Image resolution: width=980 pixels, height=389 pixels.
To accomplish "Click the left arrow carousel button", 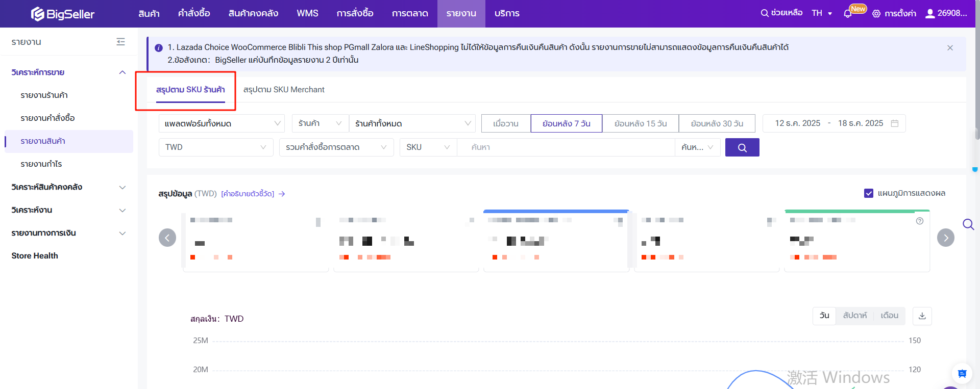I will [x=167, y=238].
